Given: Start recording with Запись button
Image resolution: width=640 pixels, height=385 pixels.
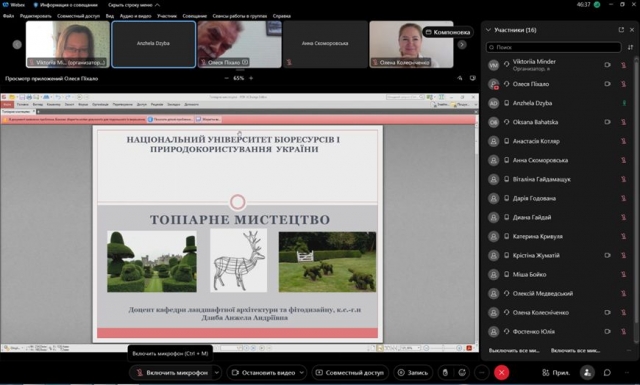Looking at the screenshot, I should tap(413, 372).
